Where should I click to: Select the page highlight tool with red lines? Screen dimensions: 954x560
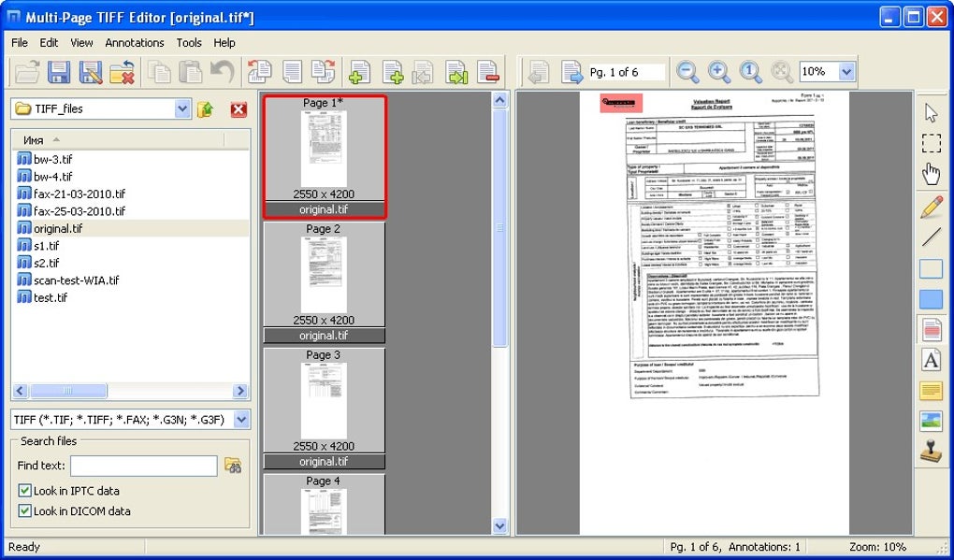(931, 330)
